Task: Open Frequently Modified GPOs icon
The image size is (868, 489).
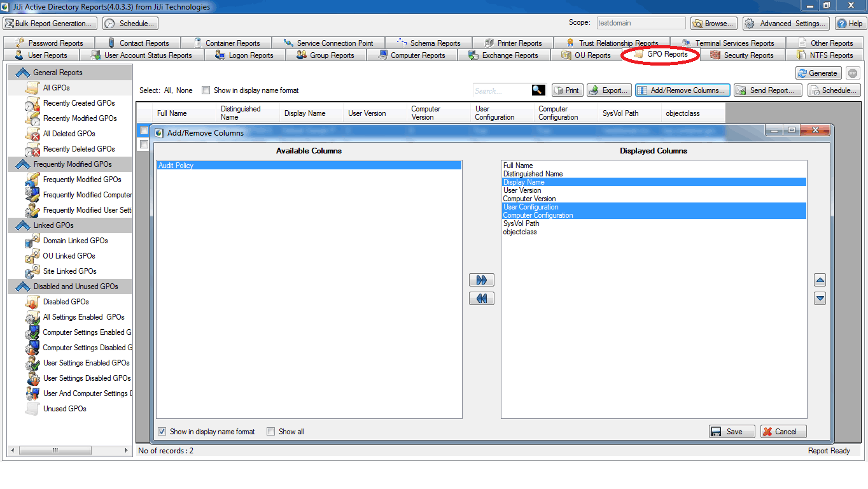Action: click(32, 180)
